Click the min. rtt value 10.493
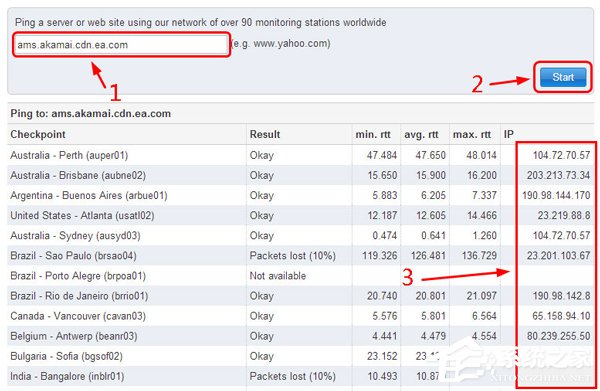Viewport: 600px width, 391px height. point(382,376)
